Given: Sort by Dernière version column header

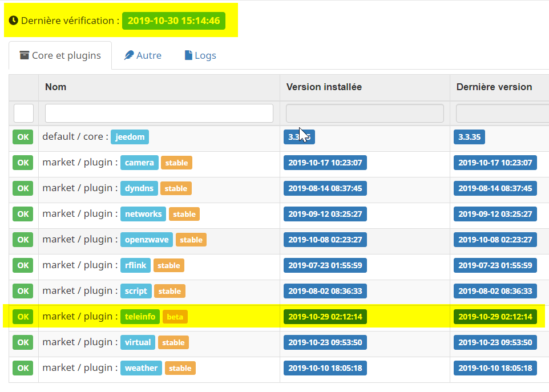Looking at the screenshot, I should click(x=494, y=87).
